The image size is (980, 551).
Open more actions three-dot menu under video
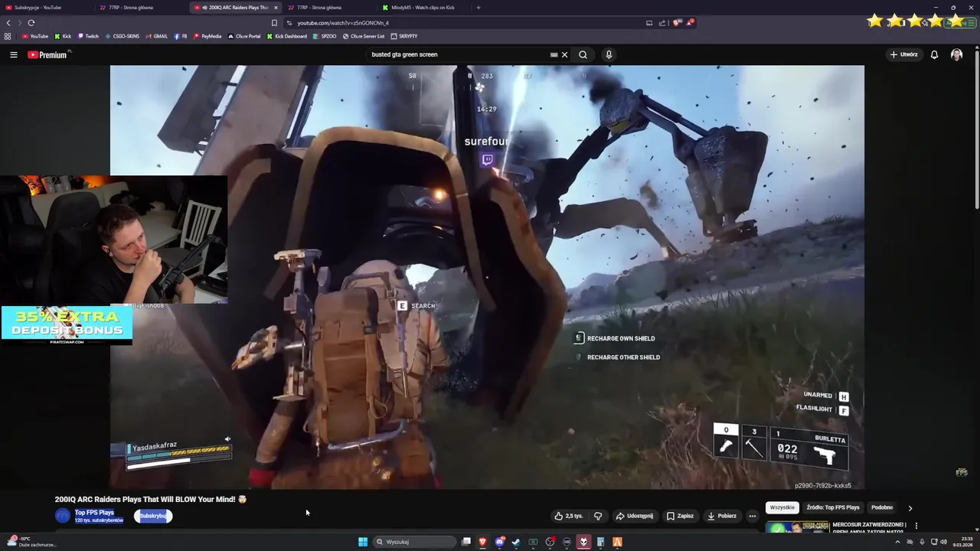pyautogui.click(x=753, y=516)
